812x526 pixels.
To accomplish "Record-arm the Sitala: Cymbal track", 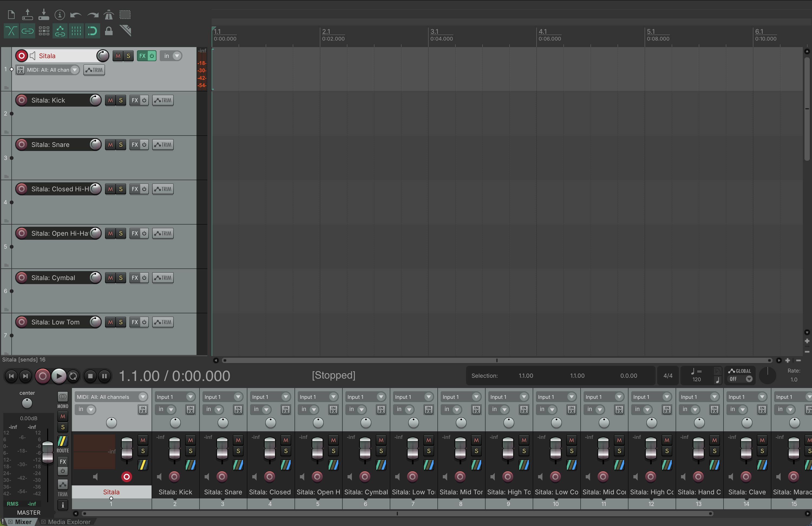I will coord(21,278).
